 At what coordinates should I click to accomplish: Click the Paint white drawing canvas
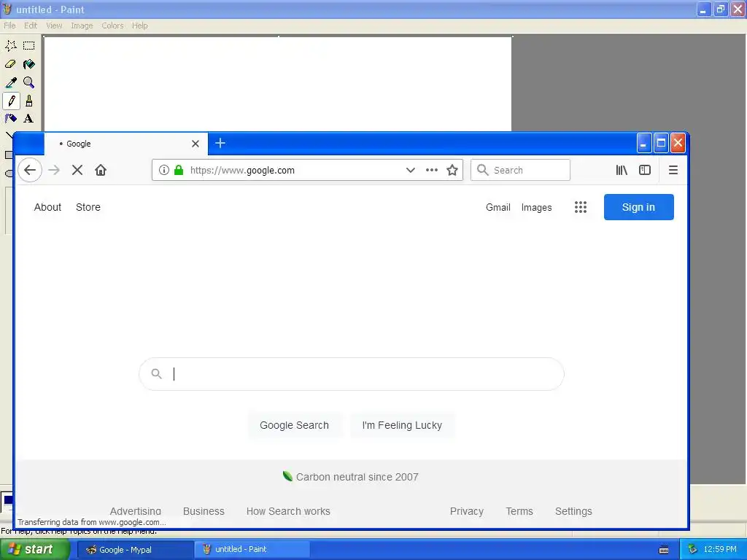(x=278, y=84)
